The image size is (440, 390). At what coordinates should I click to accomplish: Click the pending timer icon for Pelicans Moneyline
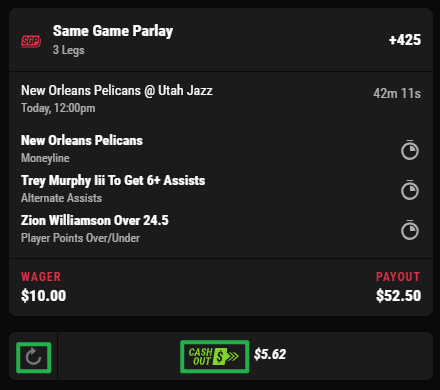pos(410,150)
